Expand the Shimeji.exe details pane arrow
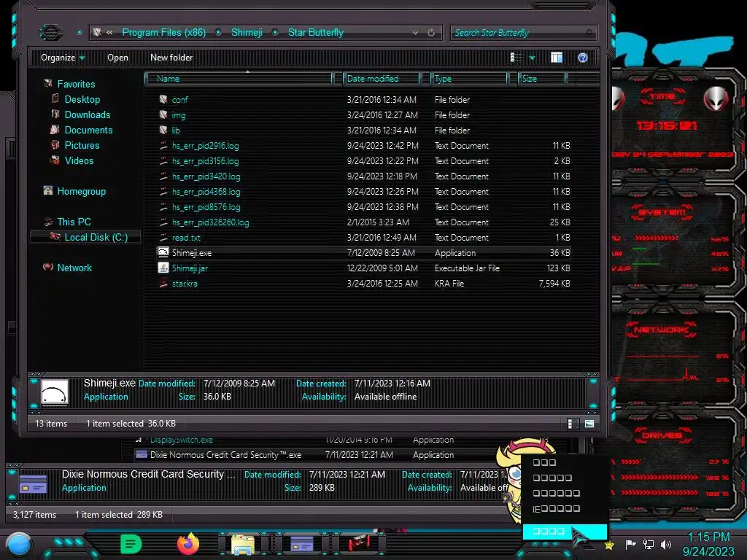This screenshot has width=747, height=560. point(593,381)
